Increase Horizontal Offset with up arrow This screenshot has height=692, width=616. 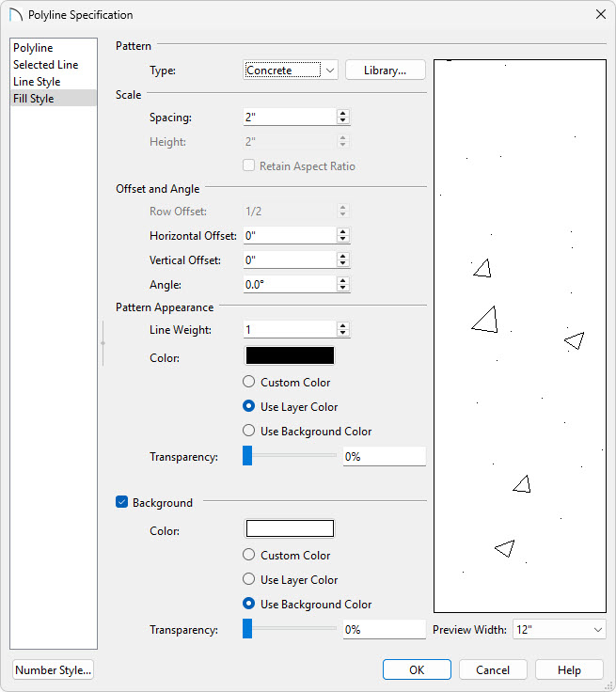click(x=342, y=231)
